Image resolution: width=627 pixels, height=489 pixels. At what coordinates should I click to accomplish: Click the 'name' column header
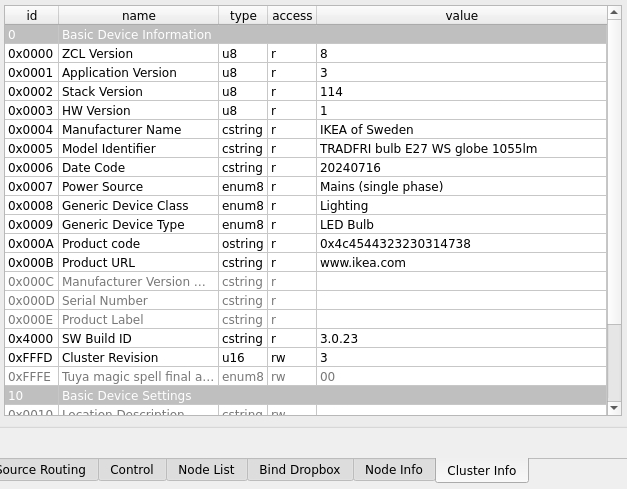pyautogui.click(x=138, y=16)
